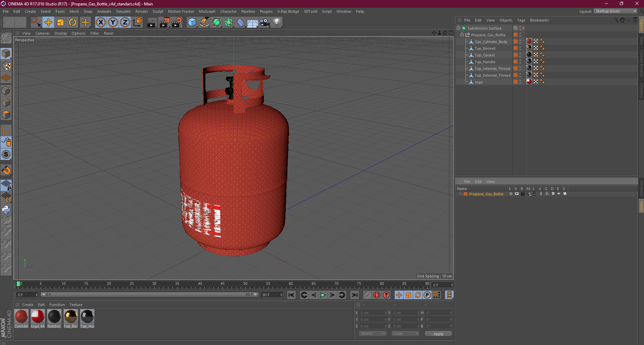This screenshot has height=345, width=644.
Task: Toggle visibility dots for Tap_Bonnet
Action: click(x=520, y=48)
